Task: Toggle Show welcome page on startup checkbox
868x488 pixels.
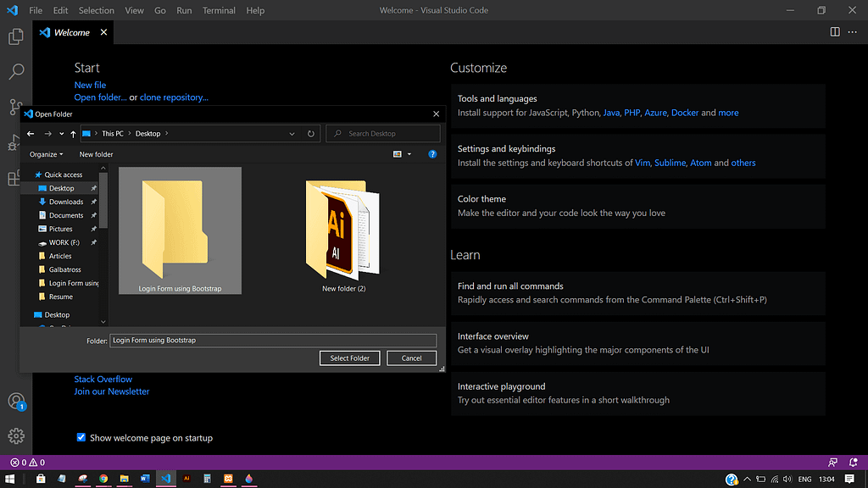Action: tap(81, 438)
